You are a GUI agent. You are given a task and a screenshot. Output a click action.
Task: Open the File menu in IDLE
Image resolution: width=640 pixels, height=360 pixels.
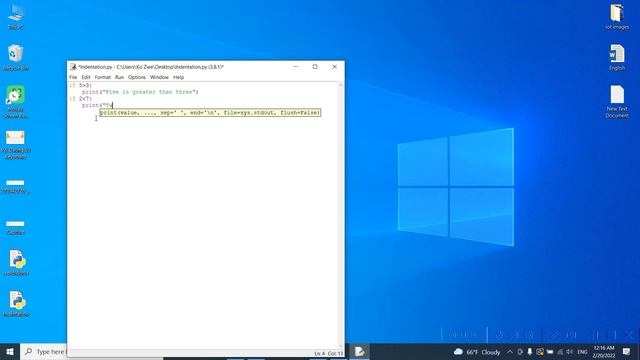coord(73,77)
